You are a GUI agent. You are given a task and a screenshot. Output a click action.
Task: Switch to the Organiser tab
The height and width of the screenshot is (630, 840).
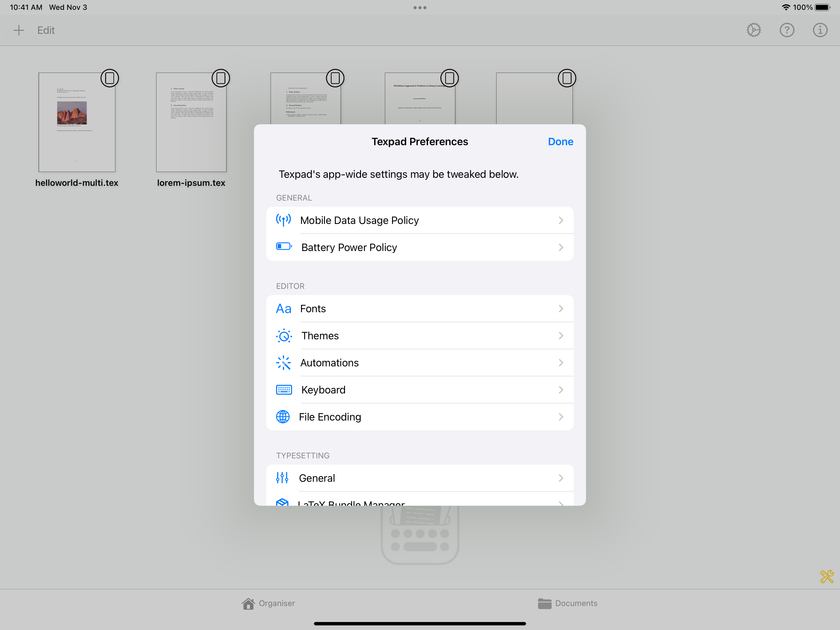click(268, 604)
